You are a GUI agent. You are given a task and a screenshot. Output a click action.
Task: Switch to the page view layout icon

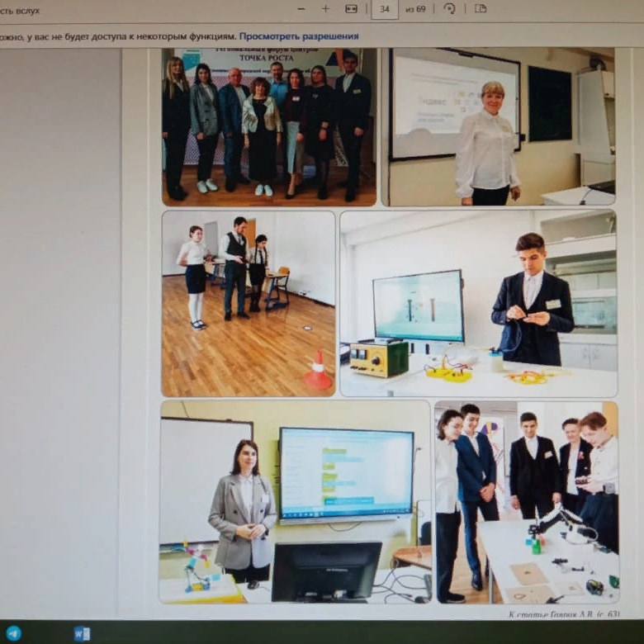pyautogui.click(x=480, y=8)
